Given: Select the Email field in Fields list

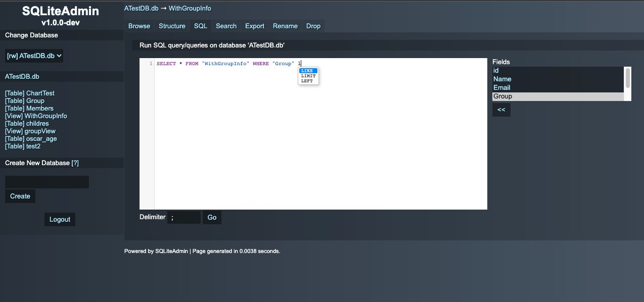Looking at the screenshot, I should (502, 87).
